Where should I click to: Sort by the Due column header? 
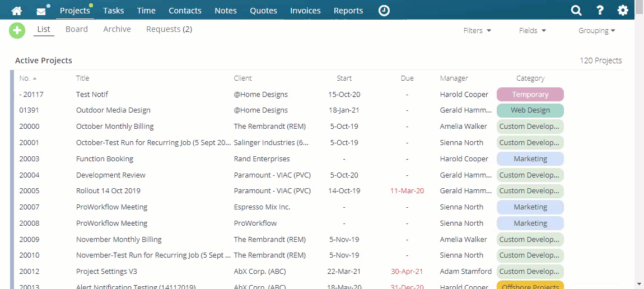pyautogui.click(x=407, y=78)
